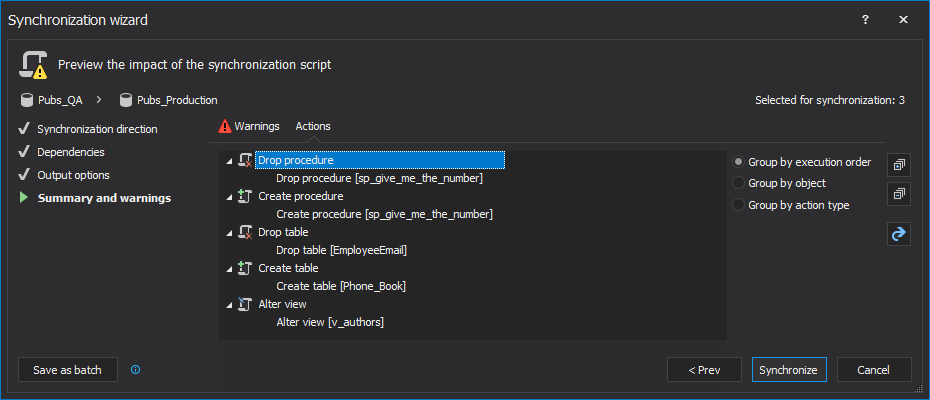Click the collapse all groups icon
The image size is (930, 400).
(x=899, y=193)
